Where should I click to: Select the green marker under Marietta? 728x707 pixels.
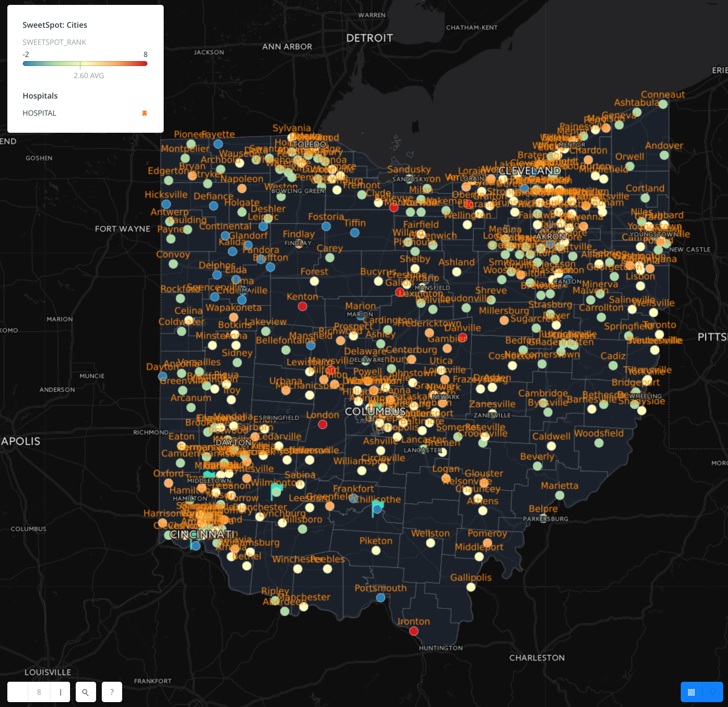560,495
